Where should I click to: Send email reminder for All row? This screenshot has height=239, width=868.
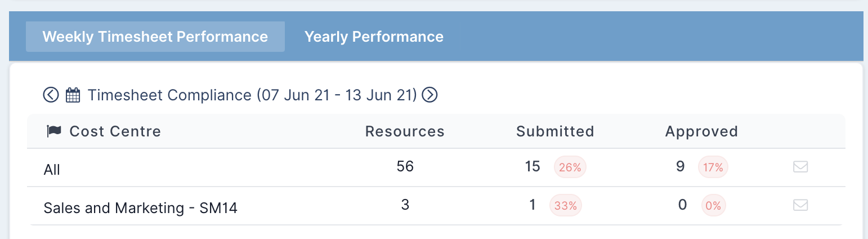800,167
